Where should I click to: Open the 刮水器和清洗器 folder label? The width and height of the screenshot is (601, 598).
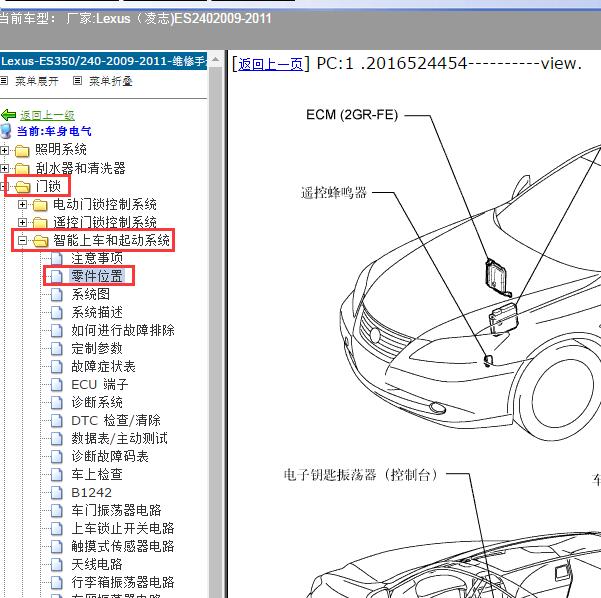click(80, 168)
